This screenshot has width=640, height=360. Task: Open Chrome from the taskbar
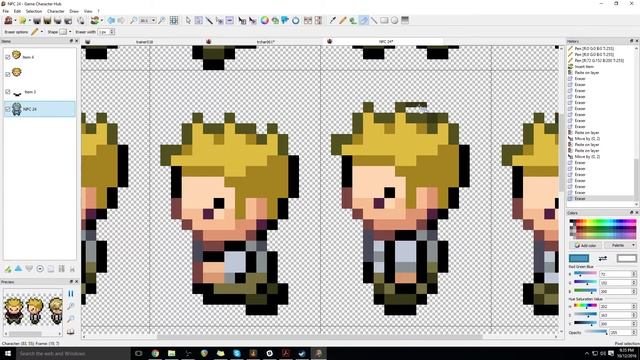[x=155, y=353]
